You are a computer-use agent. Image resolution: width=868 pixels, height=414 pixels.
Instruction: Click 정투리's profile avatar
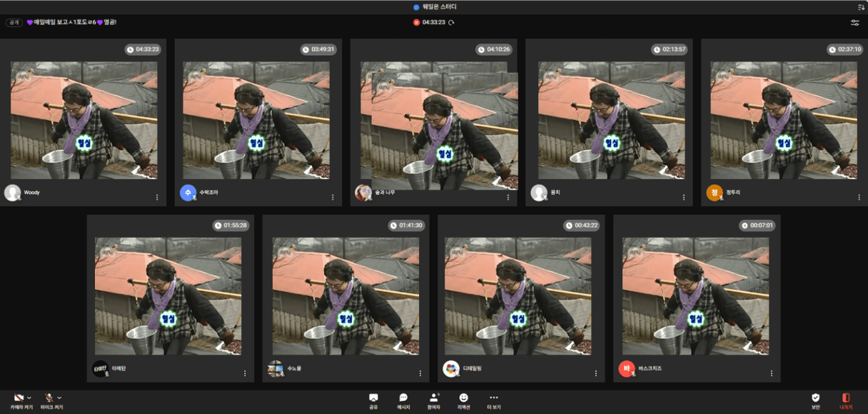pos(715,193)
